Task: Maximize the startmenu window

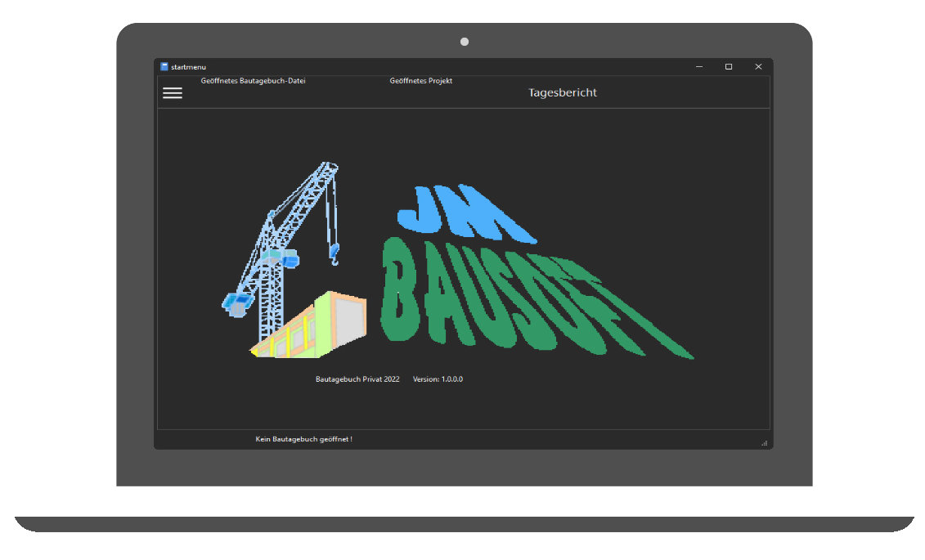Action: tap(729, 66)
